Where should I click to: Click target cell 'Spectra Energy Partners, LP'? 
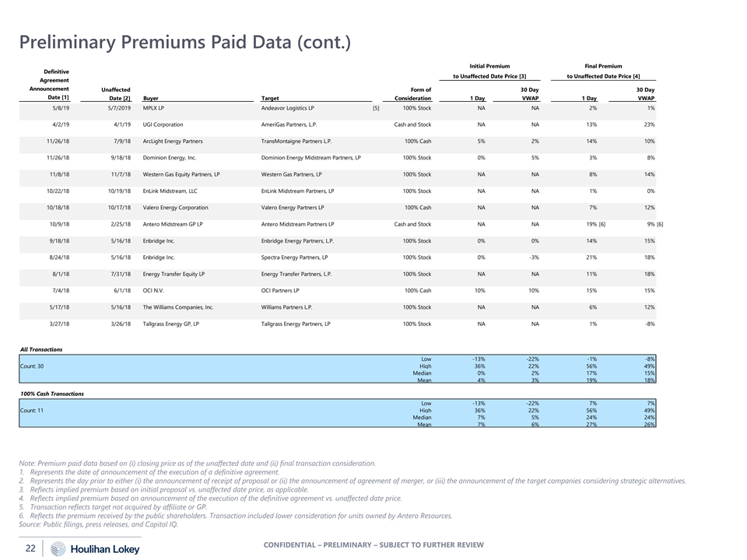294,257
